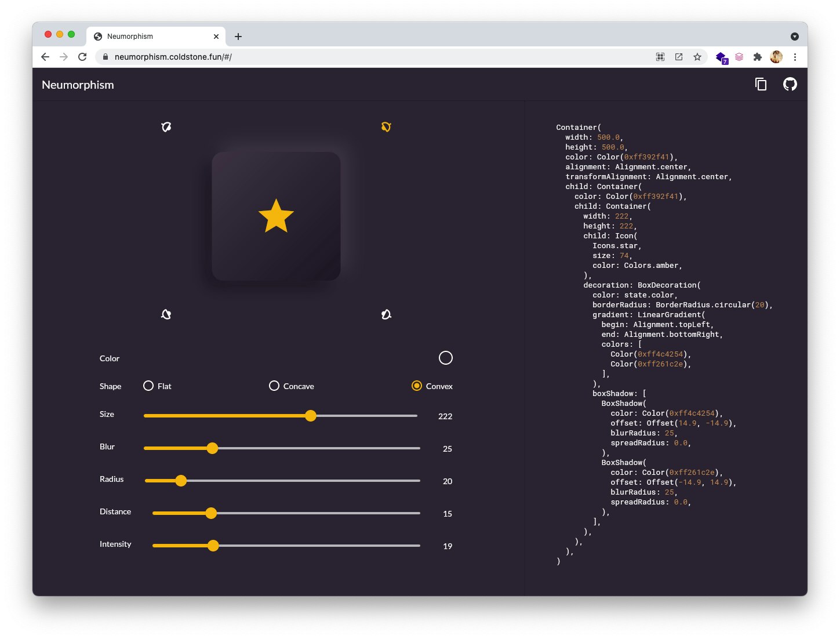Open a new browser tab
Screen dimensions: 840x639
[238, 37]
